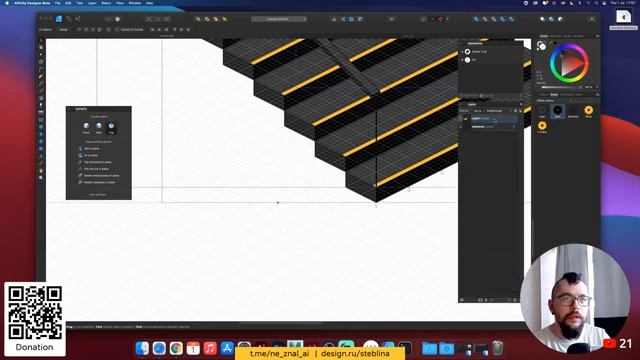Select the Fill row in Appearance panel
640x360 pixels.
pos(490,60)
